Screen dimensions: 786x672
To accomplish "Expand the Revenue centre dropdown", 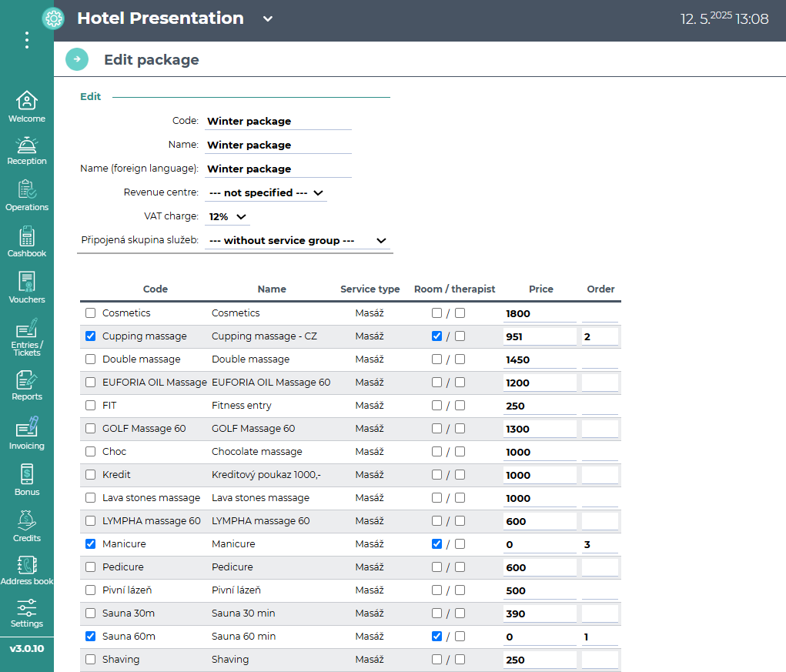I will 266,192.
